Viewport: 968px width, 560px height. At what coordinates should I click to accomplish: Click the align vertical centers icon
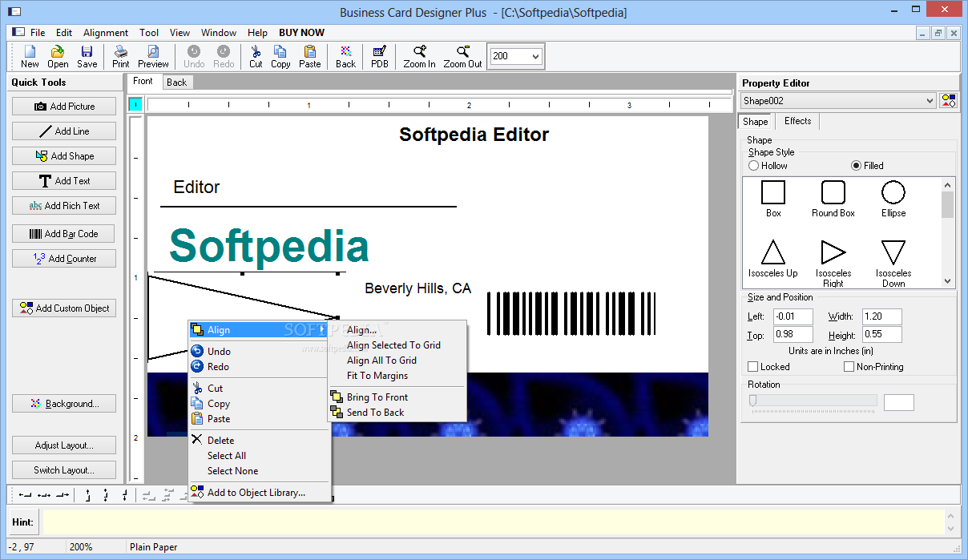click(x=106, y=495)
